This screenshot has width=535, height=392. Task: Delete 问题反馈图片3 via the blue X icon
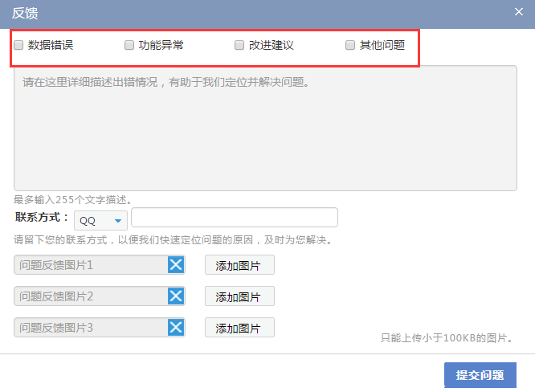(x=176, y=328)
